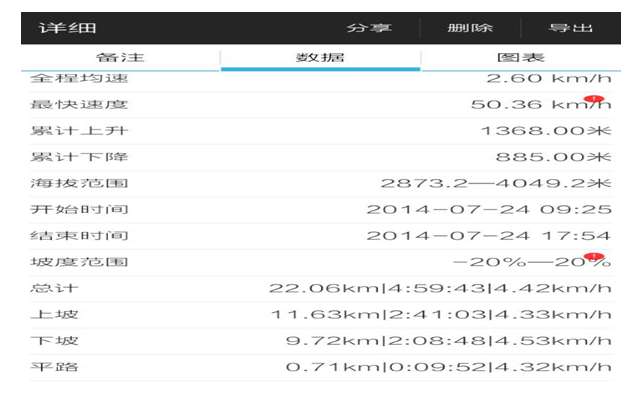Screen dimensions: 634x393
Task: Tap the 累计下降 885.00米 row
Action: 321,157
